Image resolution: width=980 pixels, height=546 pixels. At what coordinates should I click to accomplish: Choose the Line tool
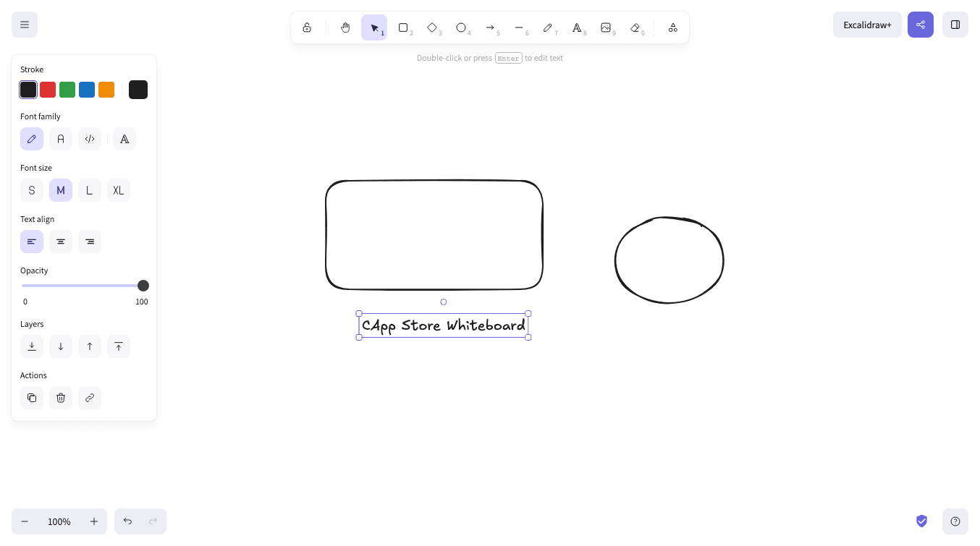point(519,27)
